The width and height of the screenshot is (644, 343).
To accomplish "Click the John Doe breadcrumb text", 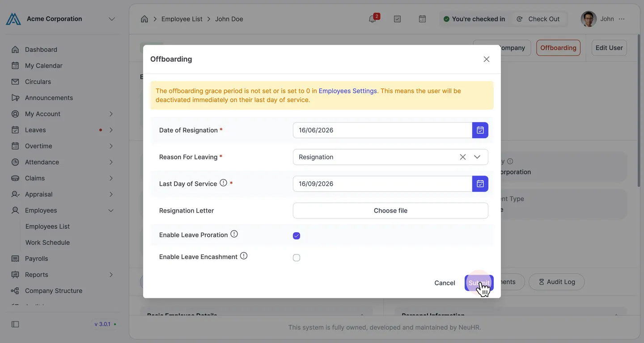I will click(229, 19).
